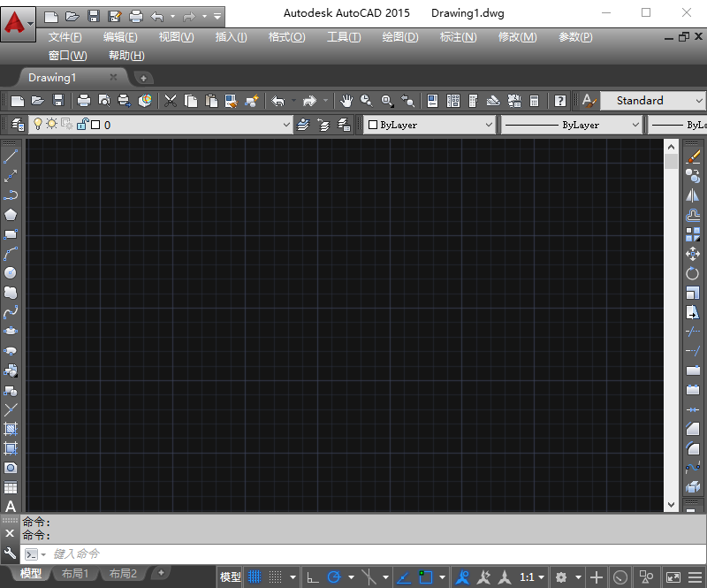Select the Line tool in draw toolbar
Image resolution: width=707 pixels, height=588 pixels.
tap(11, 157)
